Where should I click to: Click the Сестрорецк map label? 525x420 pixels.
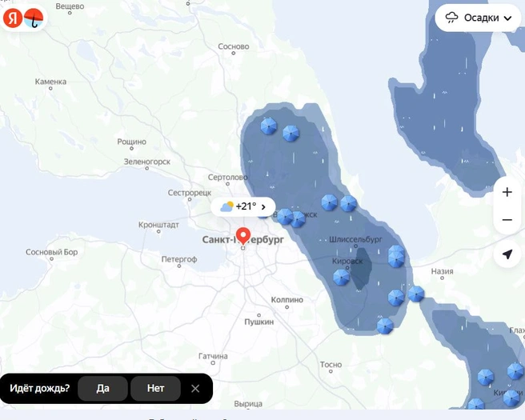click(x=190, y=193)
